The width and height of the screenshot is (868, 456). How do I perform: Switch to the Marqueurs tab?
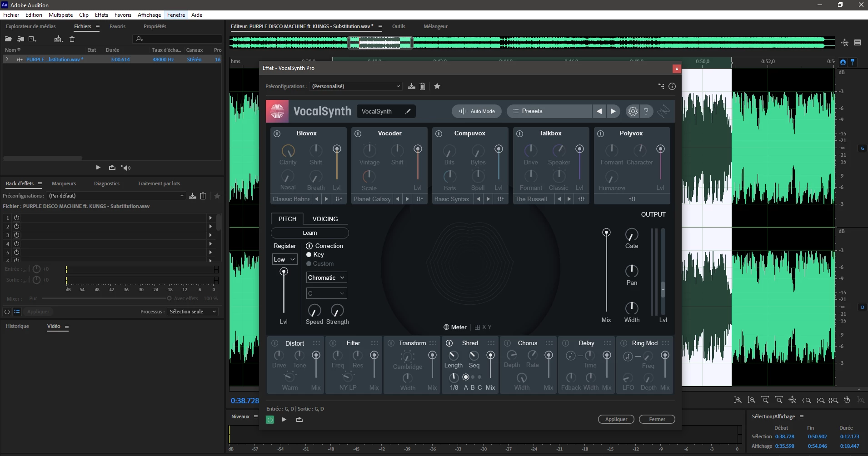pos(64,183)
